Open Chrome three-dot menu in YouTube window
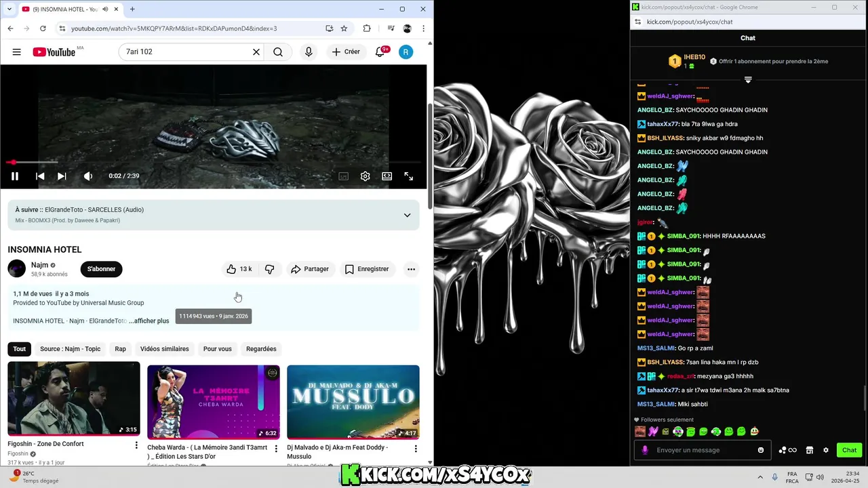 424,28
